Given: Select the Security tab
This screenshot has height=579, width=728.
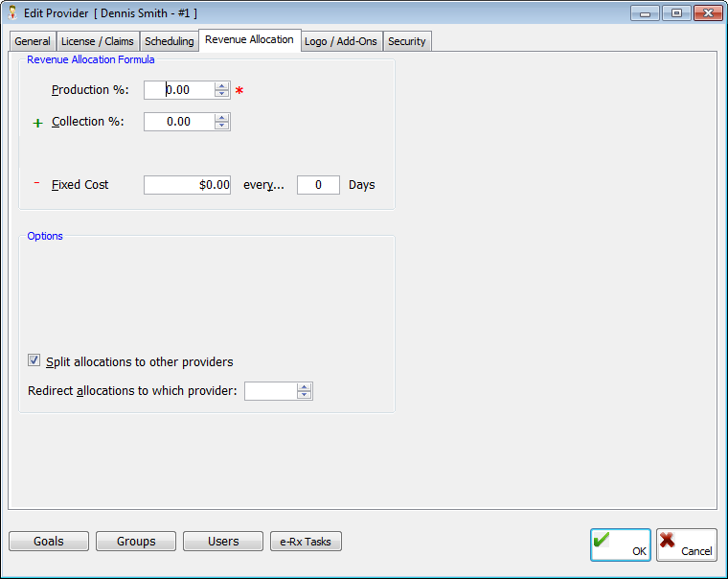Looking at the screenshot, I should (x=406, y=42).
